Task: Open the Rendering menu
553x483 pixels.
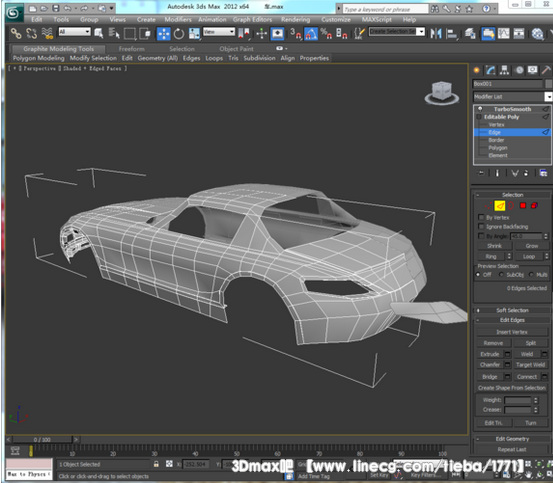Action: (x=296, y=19)
